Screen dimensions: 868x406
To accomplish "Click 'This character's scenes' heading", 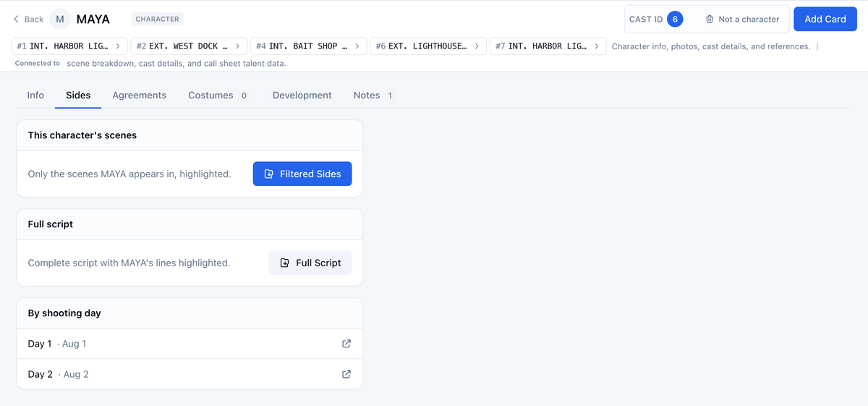I will pos(82,135).
